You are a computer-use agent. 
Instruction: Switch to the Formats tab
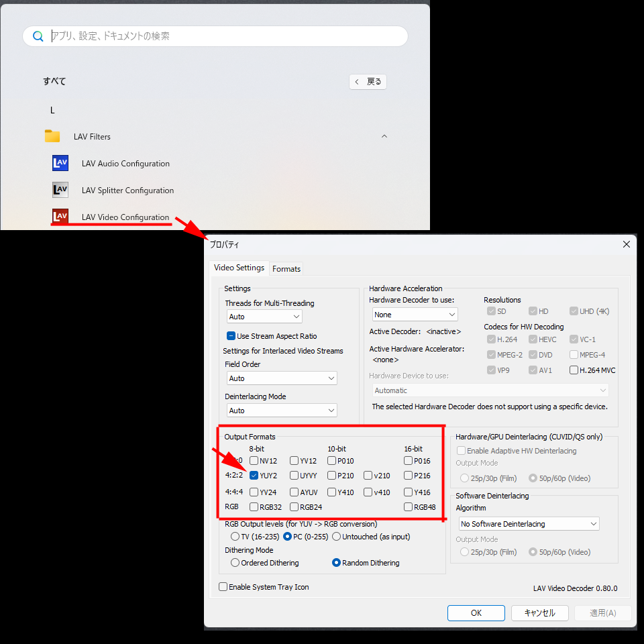[286, 269]
